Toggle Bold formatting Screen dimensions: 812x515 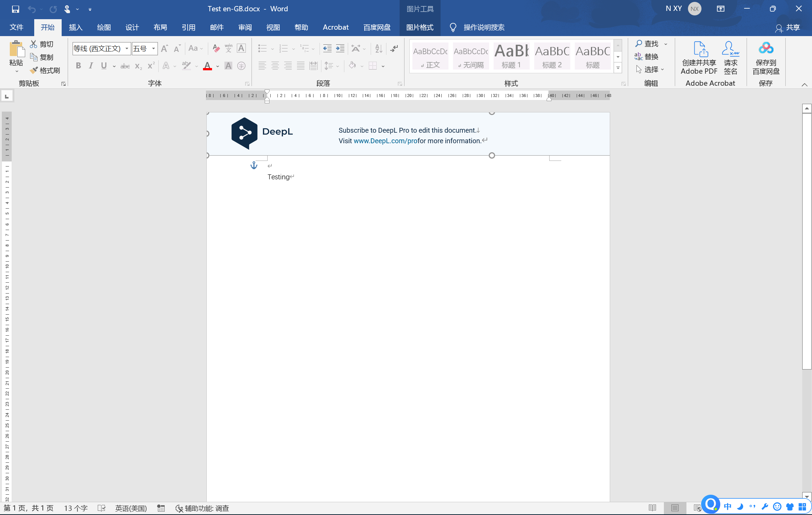point(78,66)
